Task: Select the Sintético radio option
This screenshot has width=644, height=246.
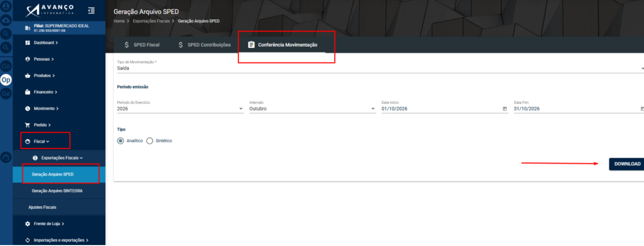Action: (x=150, y=141)
